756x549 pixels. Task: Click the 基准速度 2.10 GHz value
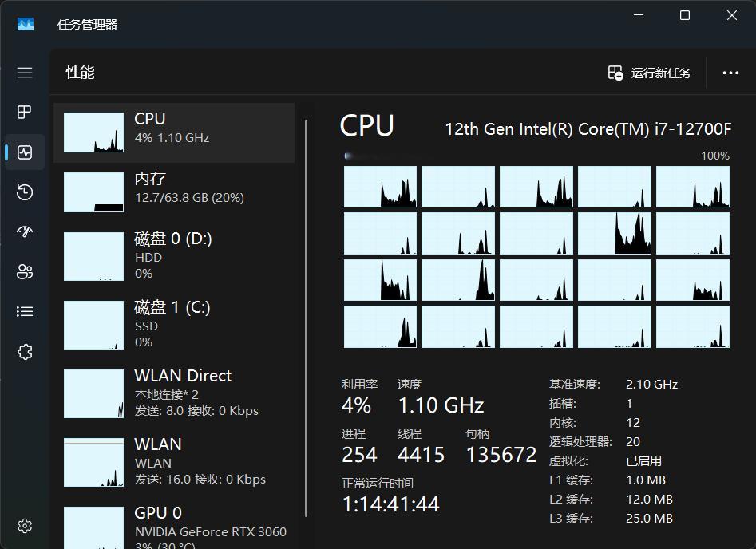pos(652,384)
